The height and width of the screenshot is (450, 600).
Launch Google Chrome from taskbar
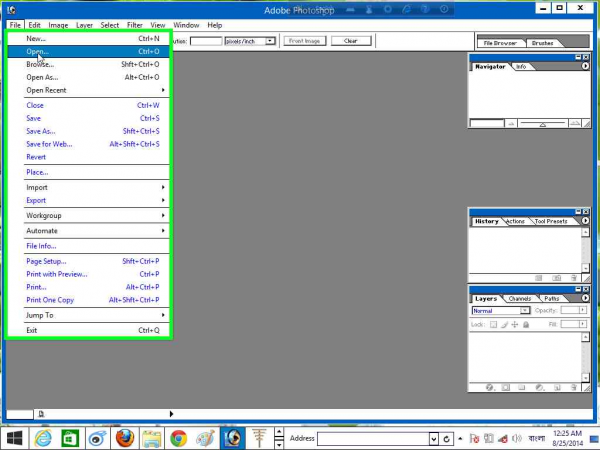coord(179,438)
